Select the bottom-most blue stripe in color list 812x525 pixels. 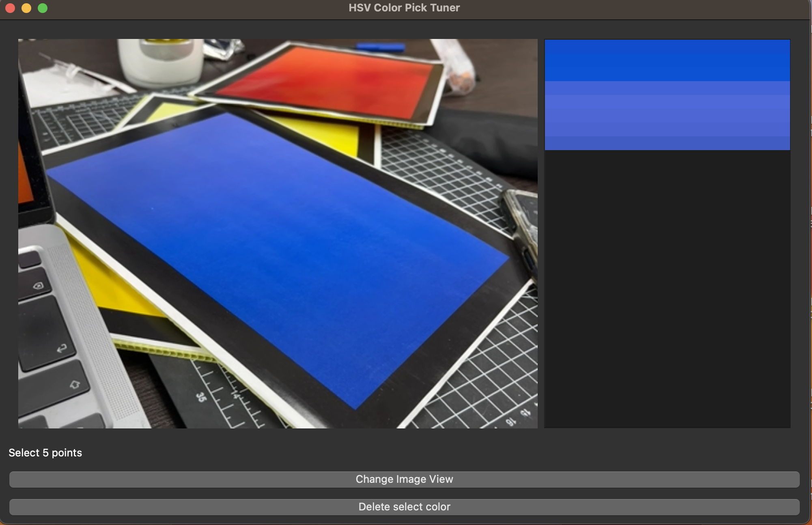click(667, 144)
